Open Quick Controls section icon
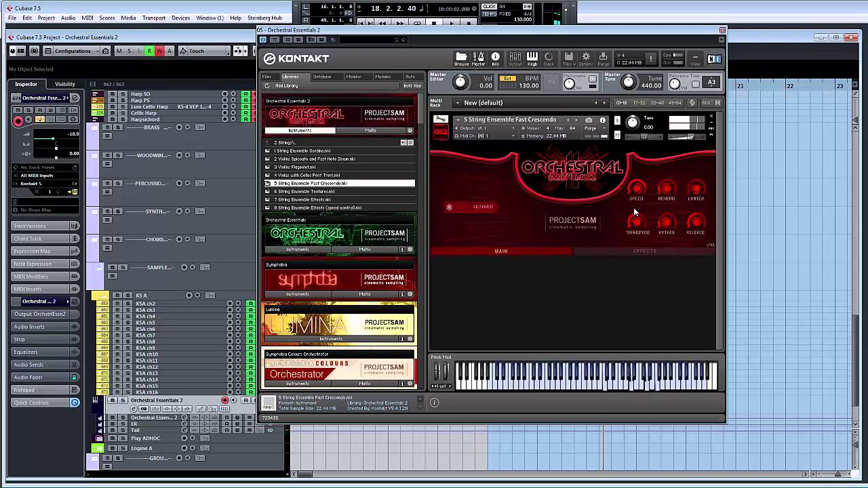Image resolution: width=868 pixels, height=488 pixels. coord(75,403)
